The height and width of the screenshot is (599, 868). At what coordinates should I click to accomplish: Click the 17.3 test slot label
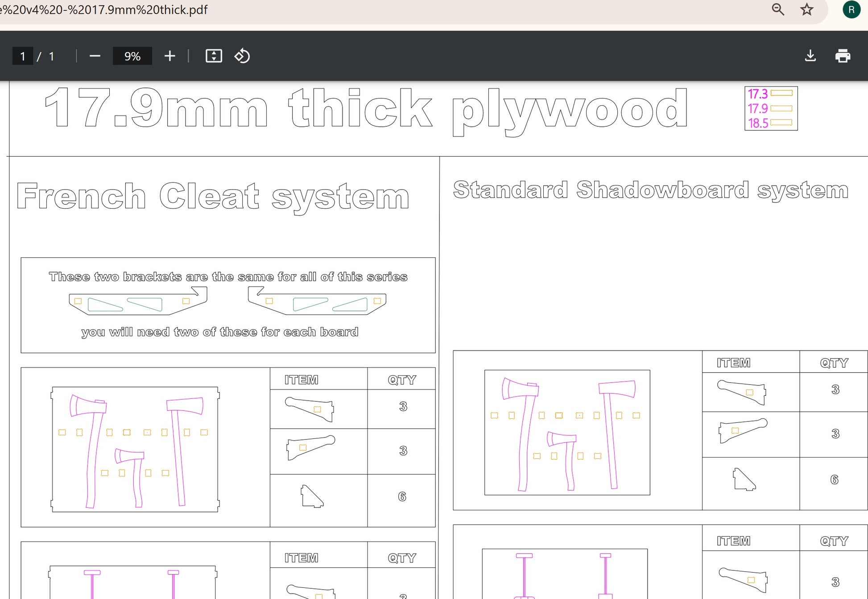click(x=757, y=94)
